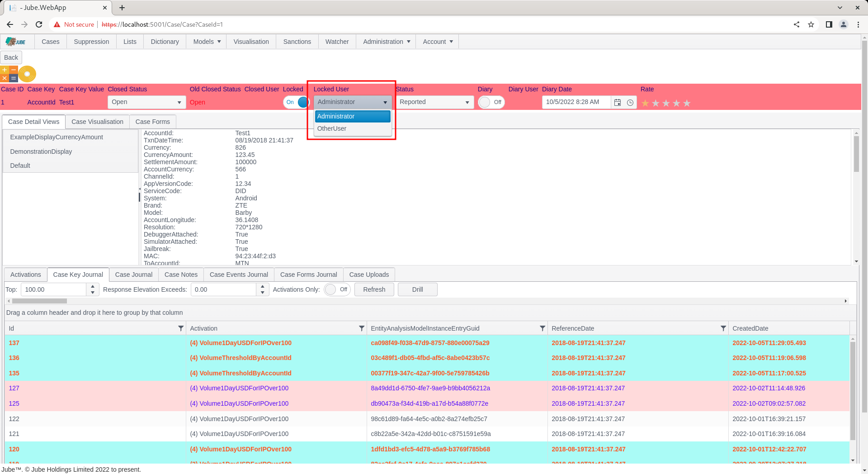
Task: Open the browser side panel
Action: pyautogui.click(x=829, y=24)
